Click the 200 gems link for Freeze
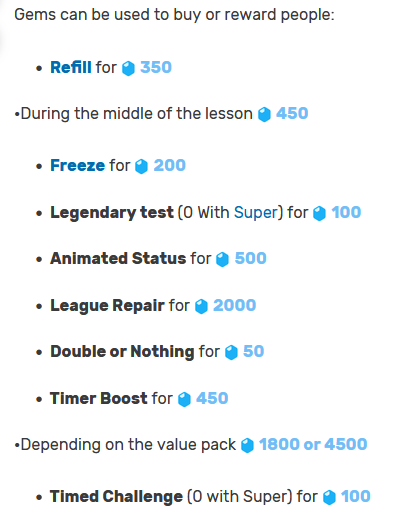The image size is (400, 522). pos(170,165)
